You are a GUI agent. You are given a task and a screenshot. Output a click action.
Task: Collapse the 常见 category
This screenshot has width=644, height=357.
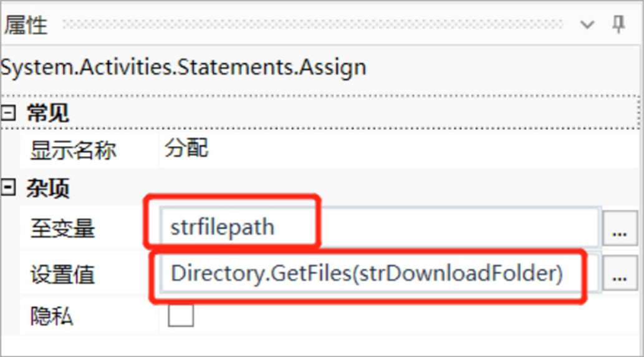8,112
